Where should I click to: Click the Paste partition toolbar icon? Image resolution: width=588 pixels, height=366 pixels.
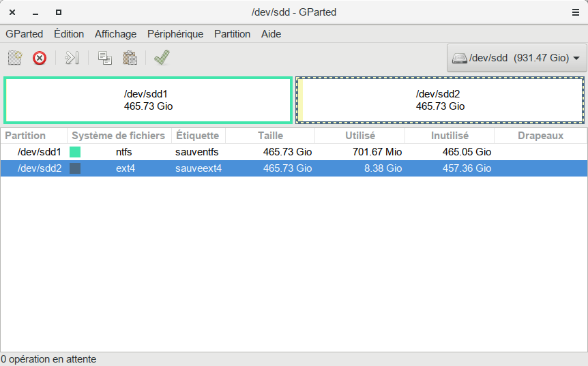tap(130, 58)
